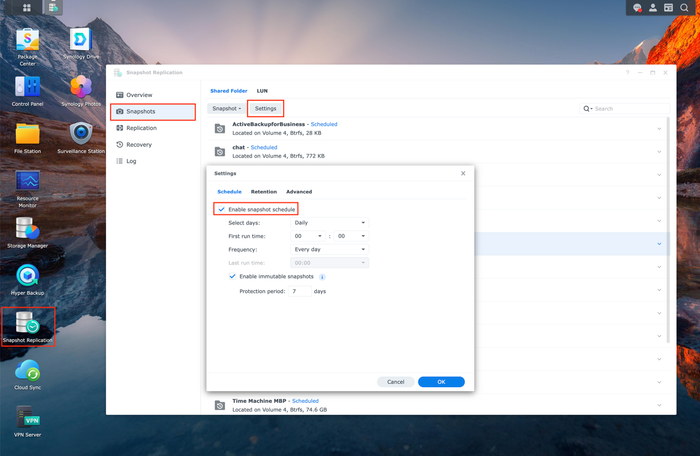Switch to the Advanced tab

tap(299, 192)
